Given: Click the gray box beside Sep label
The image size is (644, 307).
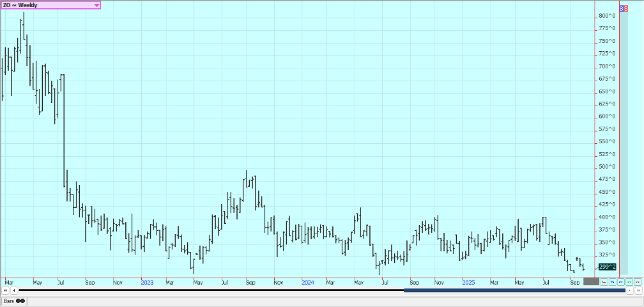Looking at the screenshot, I should pyautogui.click(x=591, y=281).
